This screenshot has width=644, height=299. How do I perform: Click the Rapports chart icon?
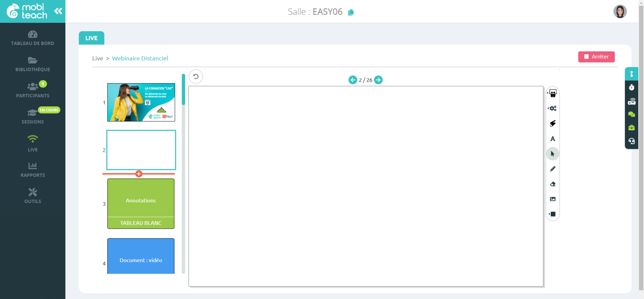(33, 165)
